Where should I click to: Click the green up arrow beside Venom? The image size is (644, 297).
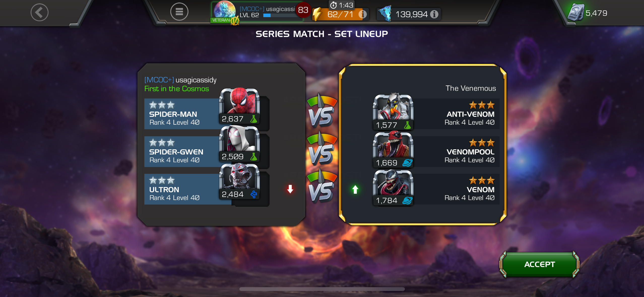point(355,189)
